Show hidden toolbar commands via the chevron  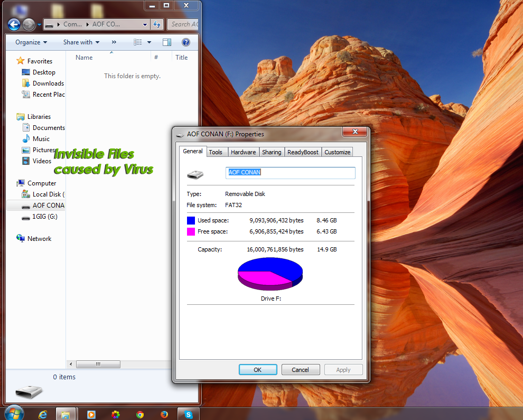pyautogui.click(x=114, y=42)
